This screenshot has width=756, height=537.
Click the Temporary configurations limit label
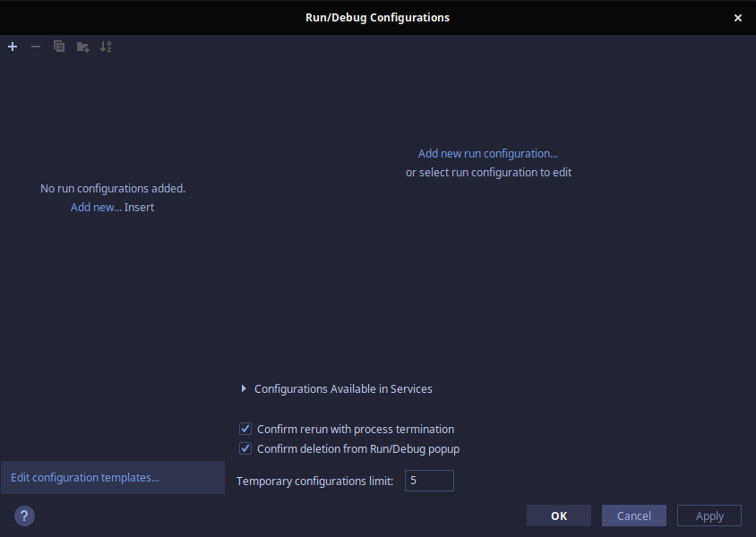click(314, 482)
